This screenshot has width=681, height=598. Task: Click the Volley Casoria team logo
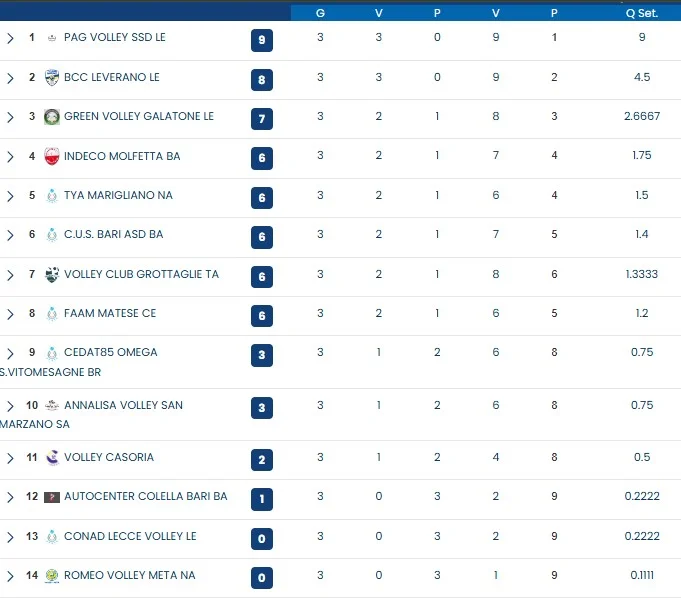pyautogui.click(x=52, y=457)
